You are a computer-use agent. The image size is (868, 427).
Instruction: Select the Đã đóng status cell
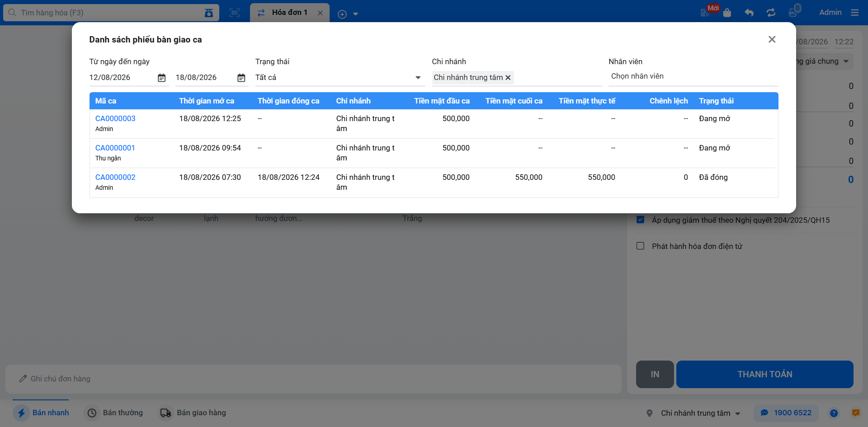[713, 177]
